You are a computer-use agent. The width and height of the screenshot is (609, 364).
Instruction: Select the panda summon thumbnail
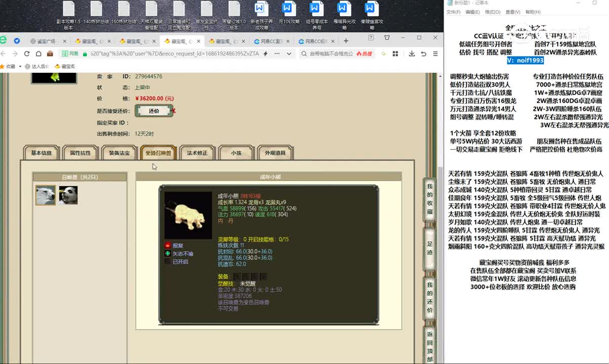click(x=68, y=195)
